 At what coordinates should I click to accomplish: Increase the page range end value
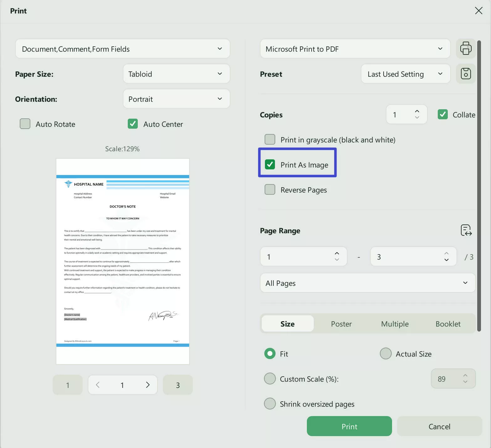click(447, 253)
